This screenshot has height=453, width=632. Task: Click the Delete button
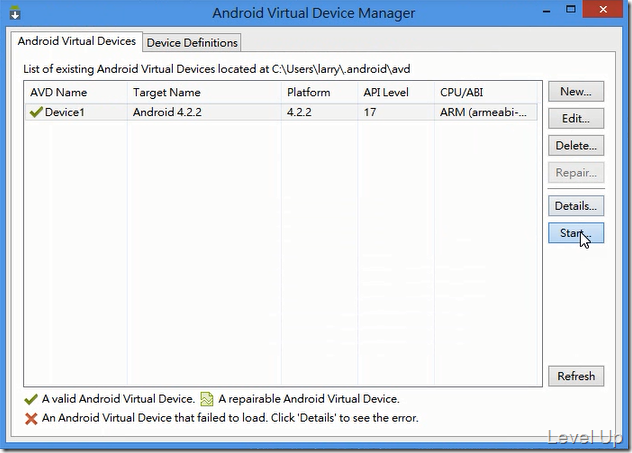tap(576, 145)
